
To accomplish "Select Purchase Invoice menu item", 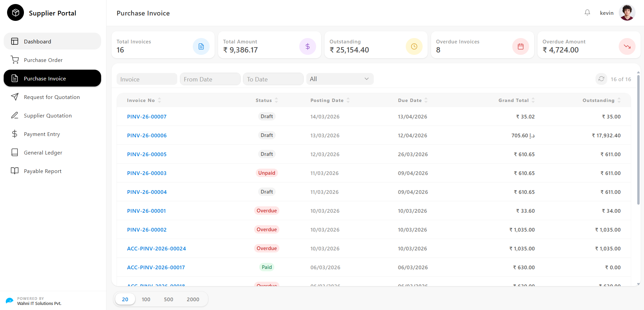I will [x=52, y=78].
